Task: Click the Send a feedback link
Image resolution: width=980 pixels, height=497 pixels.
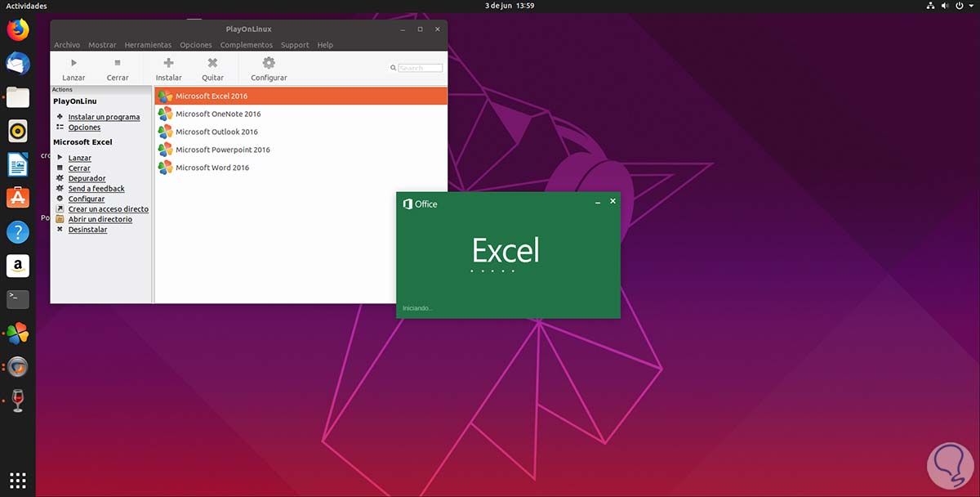Action: click(96, 189)
